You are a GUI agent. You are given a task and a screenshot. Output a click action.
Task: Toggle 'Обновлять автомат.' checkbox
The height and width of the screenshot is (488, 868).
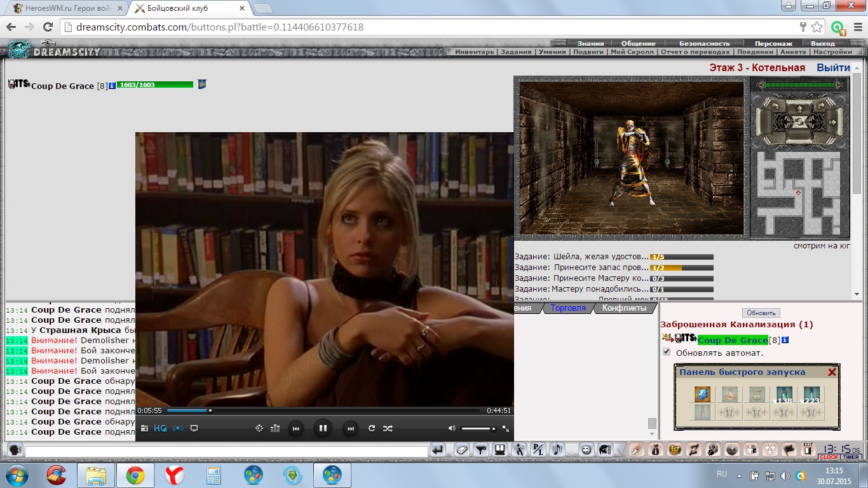coord(667,351)
